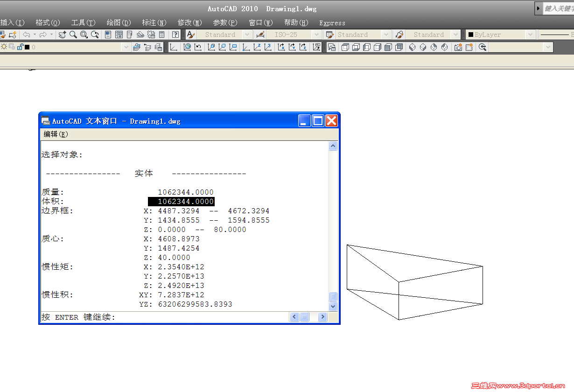Open the Layer States Manager icon
This screenshot has height=392, width=574.
tap(158, 47)
